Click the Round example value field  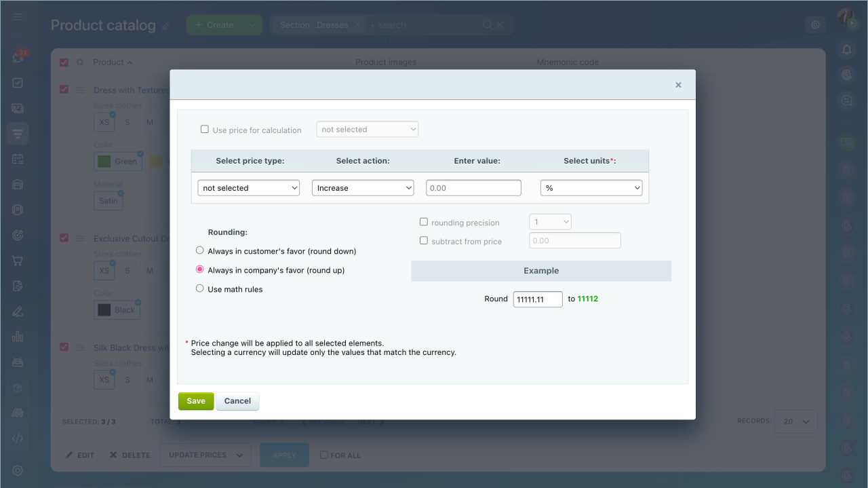(x=538, y=299)
